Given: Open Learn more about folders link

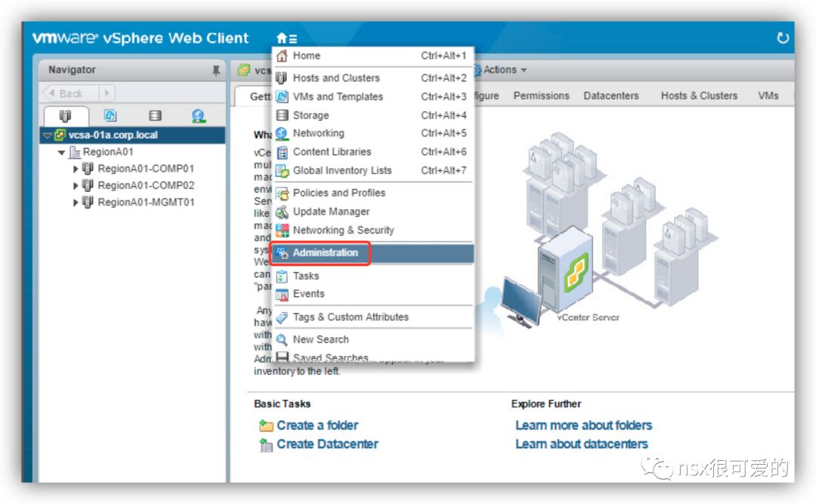Looking at the screenshot, I should pos(583,425).
